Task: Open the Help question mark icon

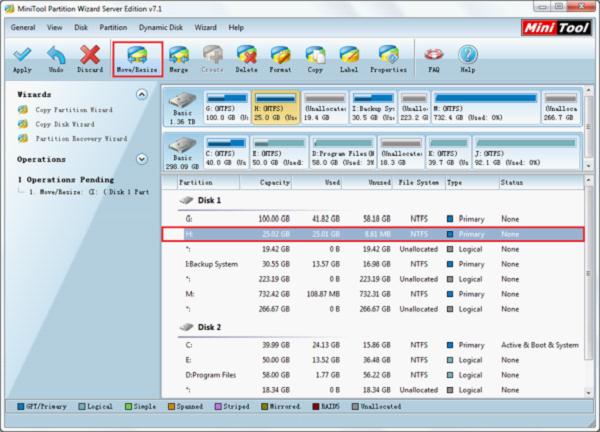Action: tap(468, 55)
